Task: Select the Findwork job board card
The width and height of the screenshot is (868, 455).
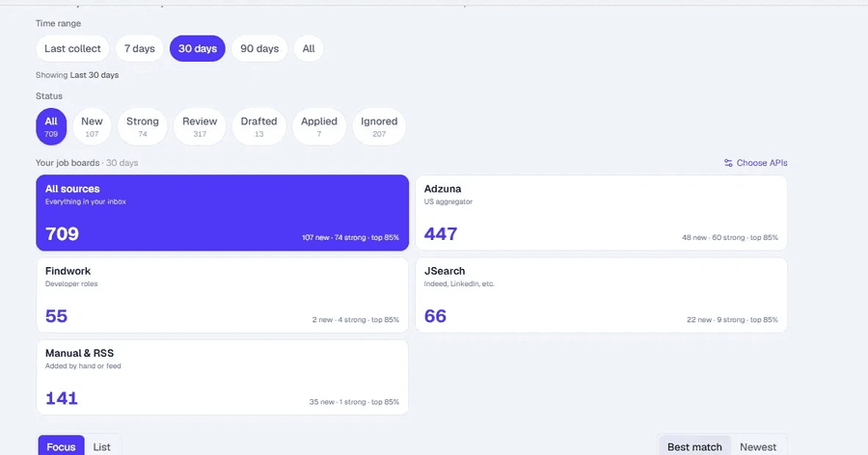Action: (223, 295)
